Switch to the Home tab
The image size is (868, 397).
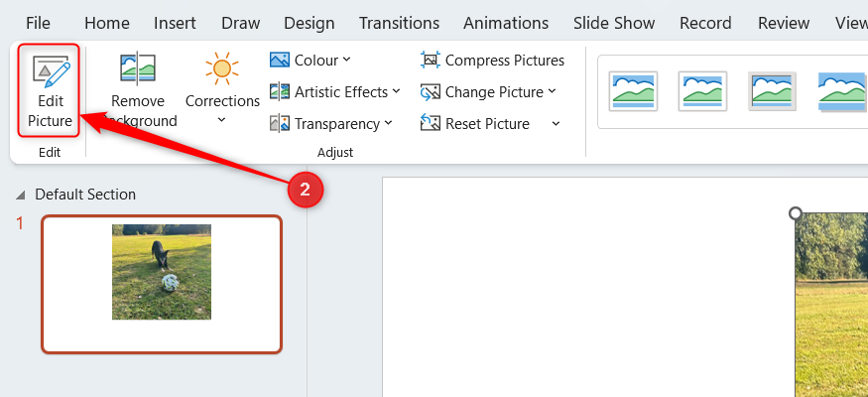pyautogui.click(x=107, y=23)
